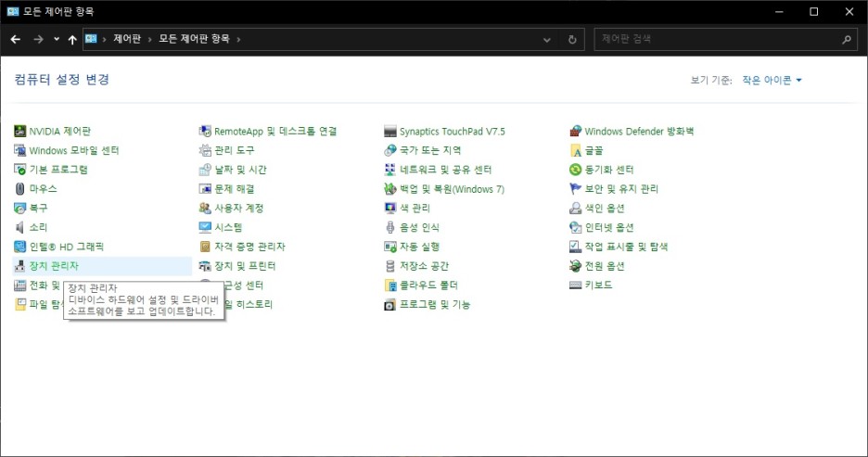The width and height of the screenshot is (868, 457).
Task: Open 백업 및 복원(Windows 7) icon
Action: coord(390,189)
